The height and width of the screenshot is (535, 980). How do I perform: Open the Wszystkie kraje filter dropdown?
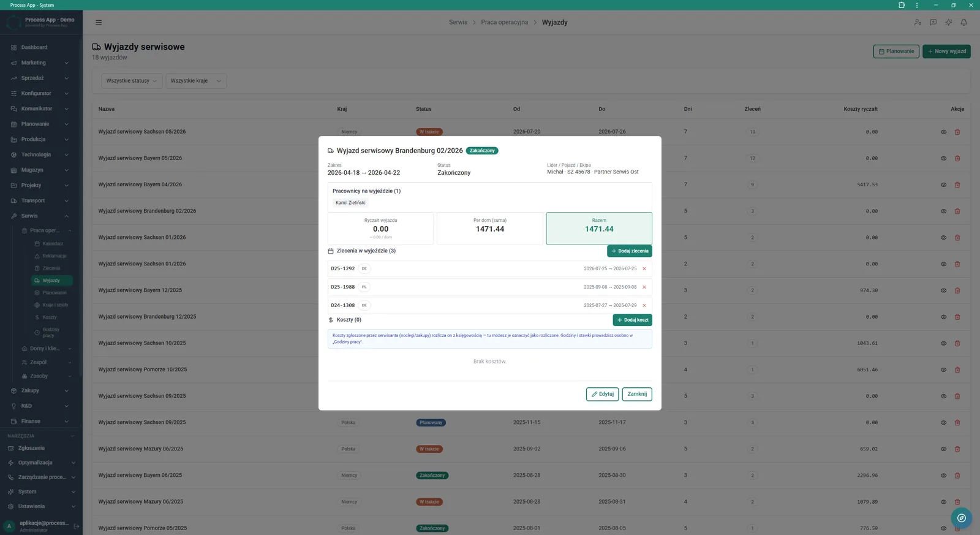pyautogui.click(x=196, y=81)
